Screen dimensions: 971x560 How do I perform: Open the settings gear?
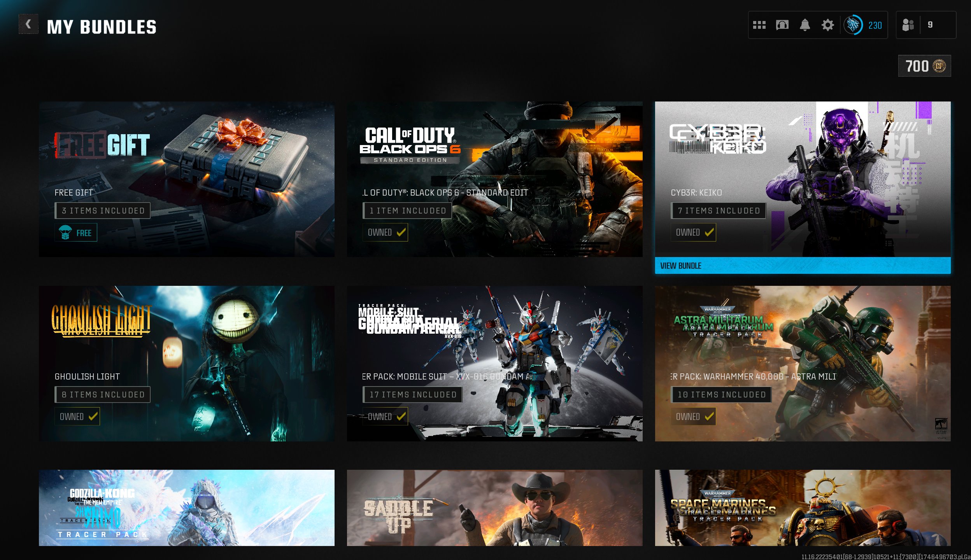[x=827, y=25]
